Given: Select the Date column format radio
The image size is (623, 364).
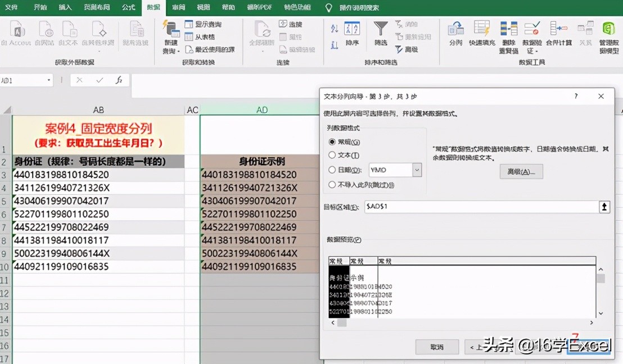Looking at the screenshot, I should pos(332,170).
